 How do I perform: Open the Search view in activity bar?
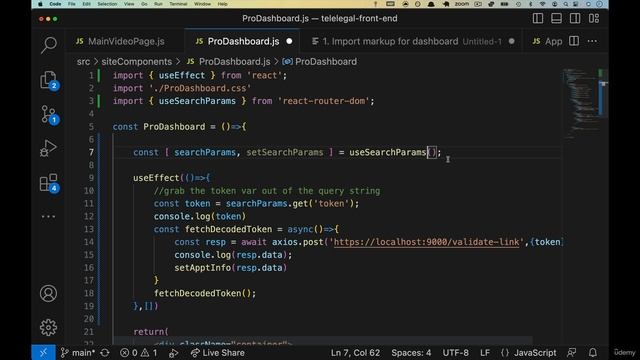(x=49, y=45)
